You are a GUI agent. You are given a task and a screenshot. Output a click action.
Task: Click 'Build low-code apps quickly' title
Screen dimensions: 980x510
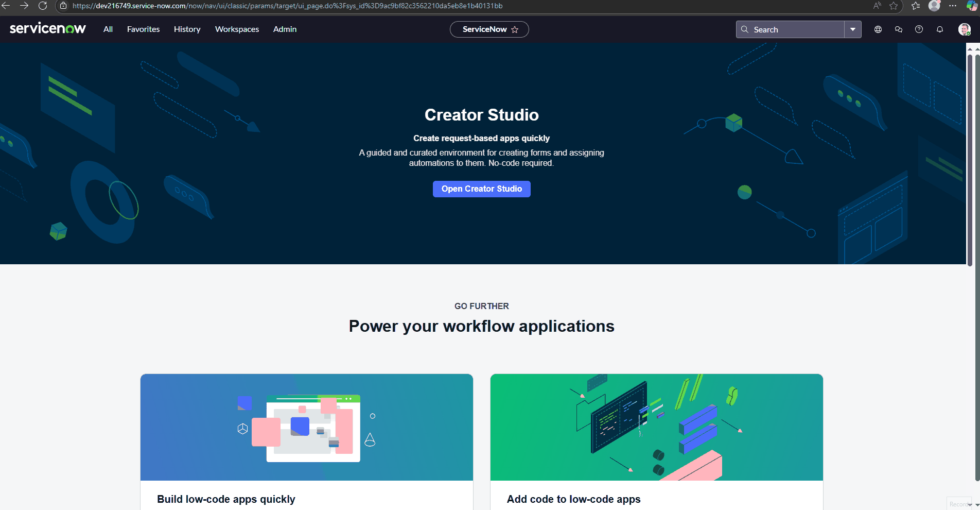click(x=226, y=499)
